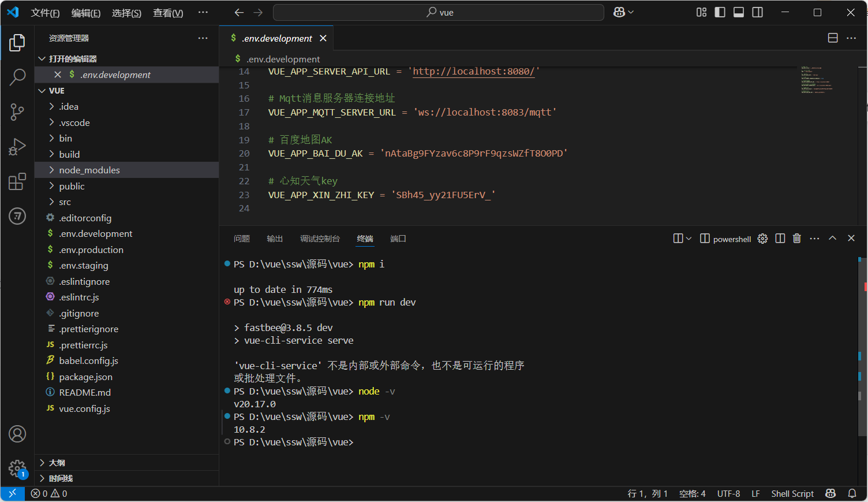Toggle the bottom panel visibility
The width and height of the screenshot is (868, 502).
pyautogui.click(x=739, y=12)
